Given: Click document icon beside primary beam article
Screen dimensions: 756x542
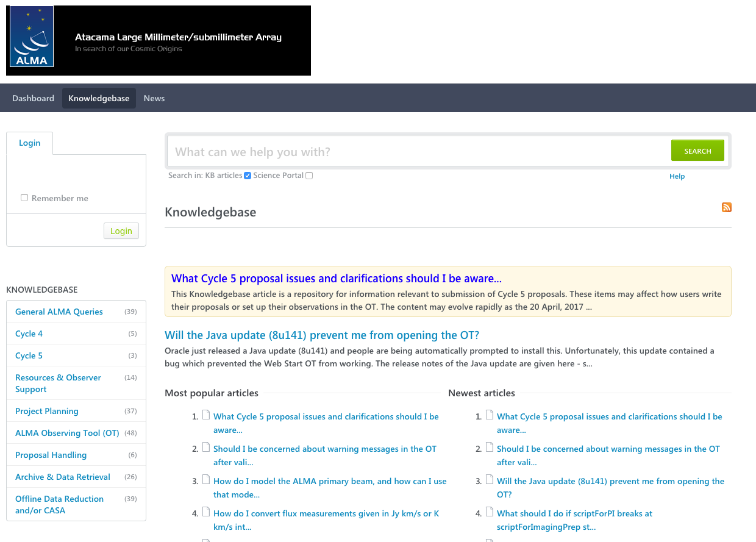Looking at the screenshot, I should pos(206,480).
